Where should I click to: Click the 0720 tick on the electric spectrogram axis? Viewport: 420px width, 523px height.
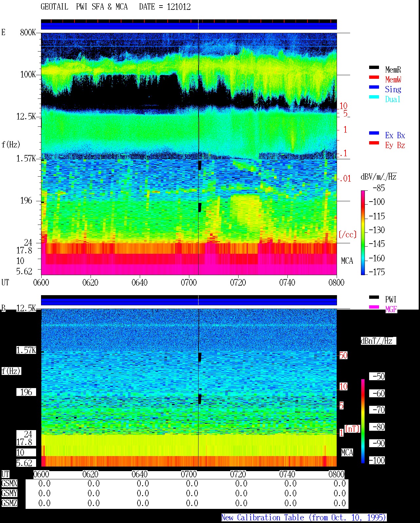pyautogui.click(x=238, y=282)
